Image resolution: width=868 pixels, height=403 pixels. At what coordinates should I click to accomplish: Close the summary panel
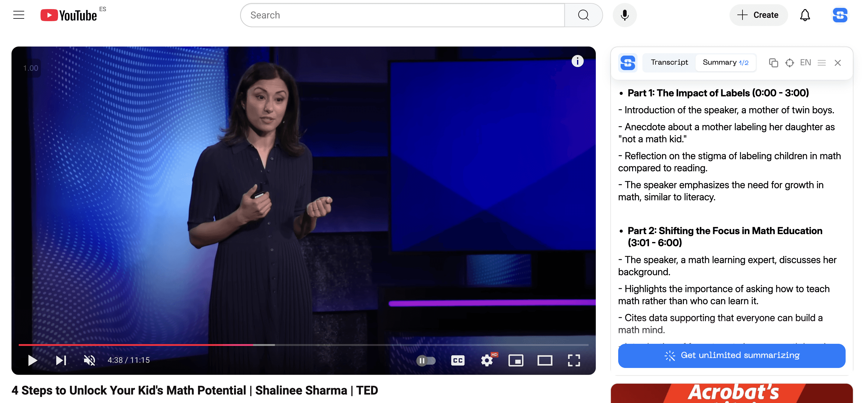tap(837, 63)
